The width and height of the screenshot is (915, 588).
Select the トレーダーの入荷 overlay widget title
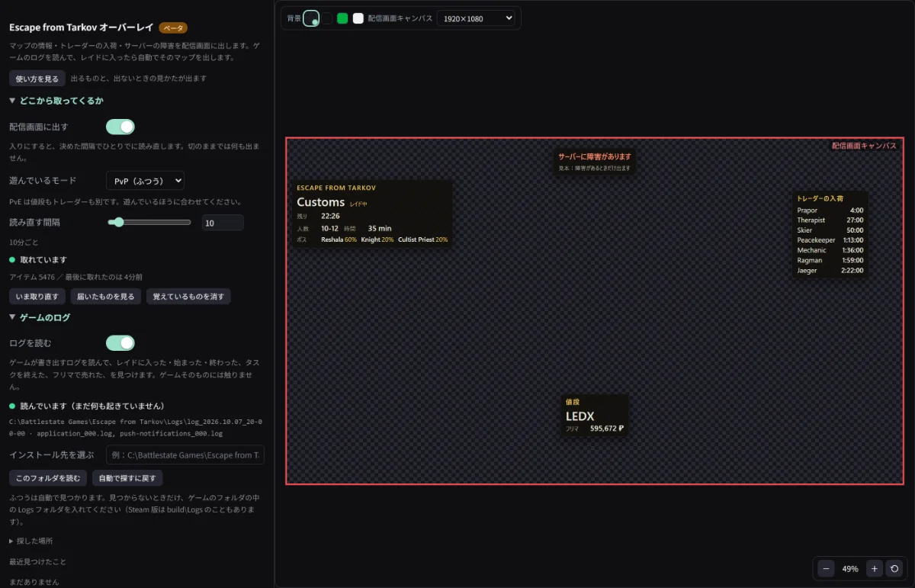[x=820, y=198]
